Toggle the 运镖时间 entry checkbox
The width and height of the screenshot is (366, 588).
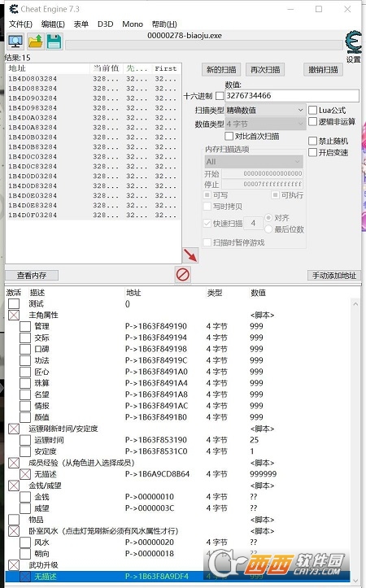point(25,440)
